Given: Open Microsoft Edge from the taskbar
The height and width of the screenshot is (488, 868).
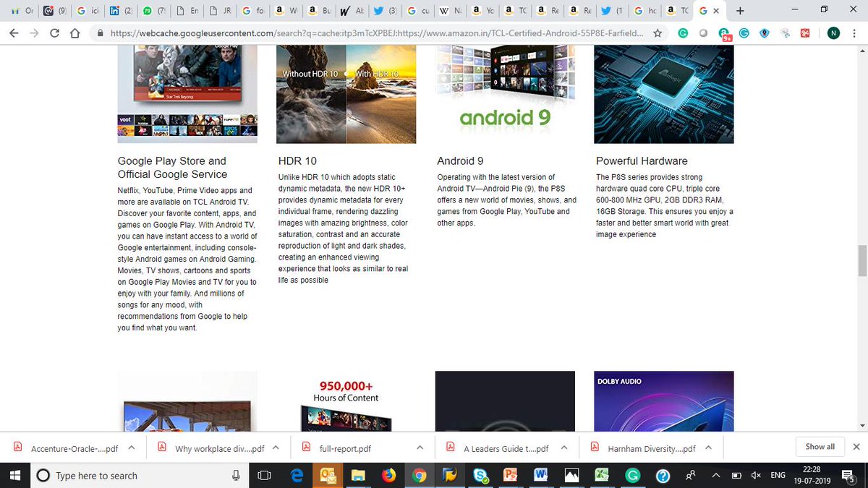Looking at the screenshot, I should point(297,475).
